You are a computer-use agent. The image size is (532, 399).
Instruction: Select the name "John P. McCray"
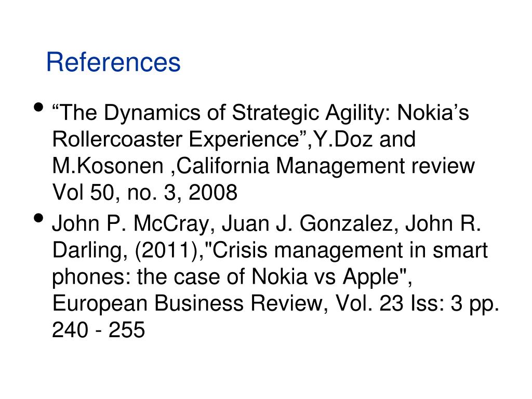coord(130,224)
